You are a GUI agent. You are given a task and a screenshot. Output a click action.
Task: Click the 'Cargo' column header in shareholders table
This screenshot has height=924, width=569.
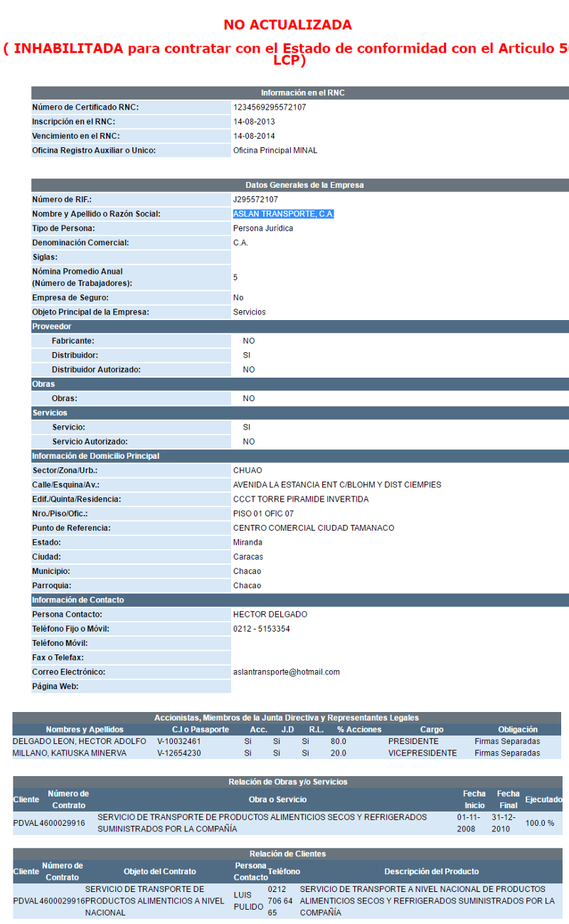click(x=431, y=730)
